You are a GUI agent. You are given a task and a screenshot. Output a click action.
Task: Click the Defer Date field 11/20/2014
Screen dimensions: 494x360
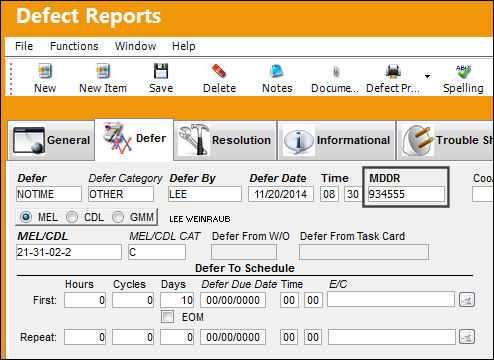tap(281, 194)
